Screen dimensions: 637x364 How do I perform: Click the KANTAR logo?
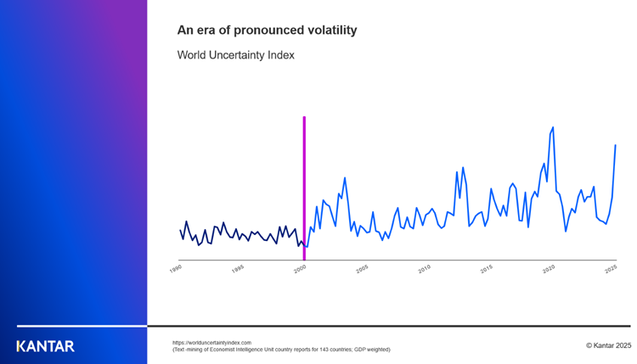[45, 346]
